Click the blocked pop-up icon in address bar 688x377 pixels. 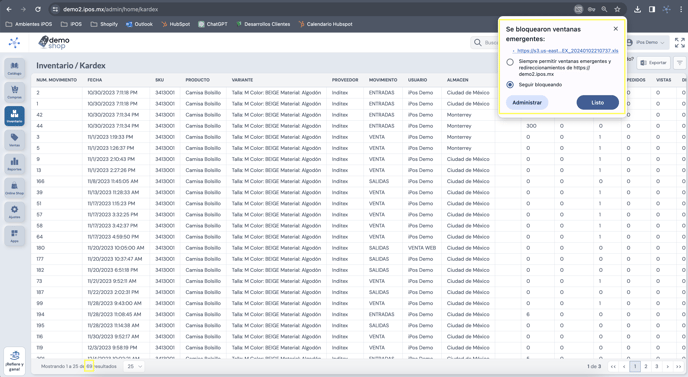(x=579, y=9)
